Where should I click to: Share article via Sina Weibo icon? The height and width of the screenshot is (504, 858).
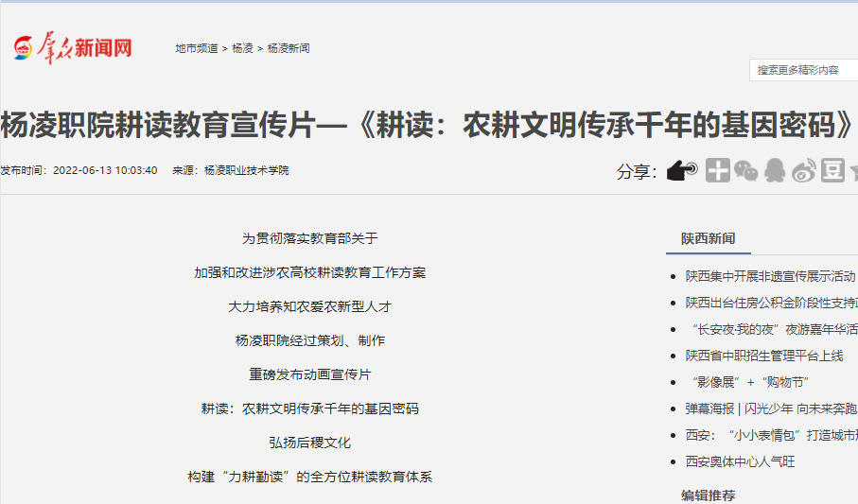tap(803, 170)
